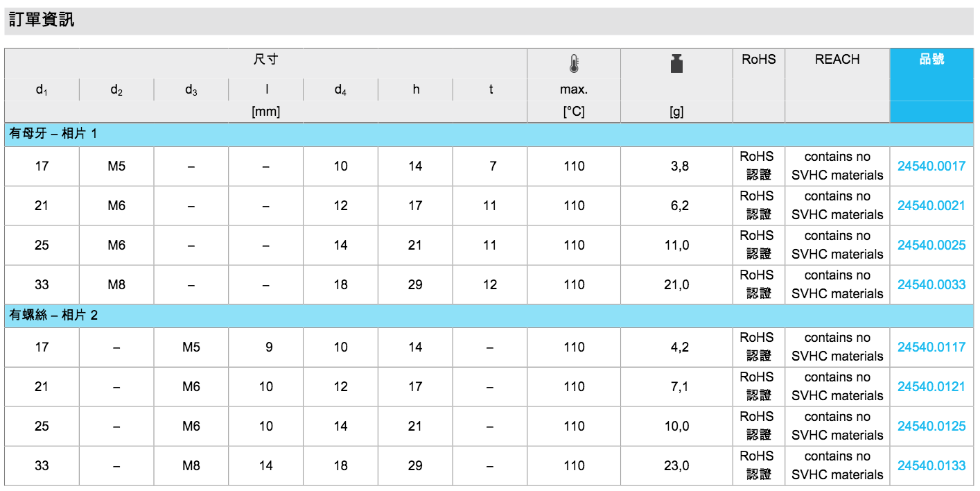Click the weight icon in header
The height and width of the screenshot is (491, 980).
pyautogui.click(x=676, y=64)
